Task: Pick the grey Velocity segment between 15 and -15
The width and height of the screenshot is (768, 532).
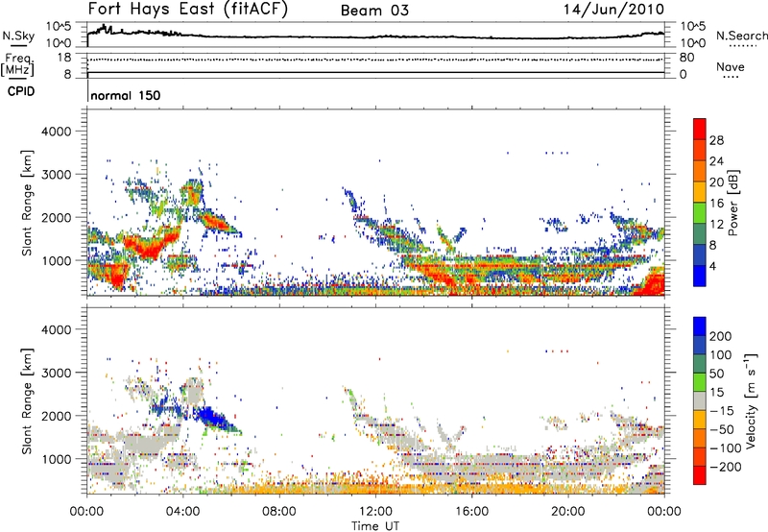Action: pos(700,400)
